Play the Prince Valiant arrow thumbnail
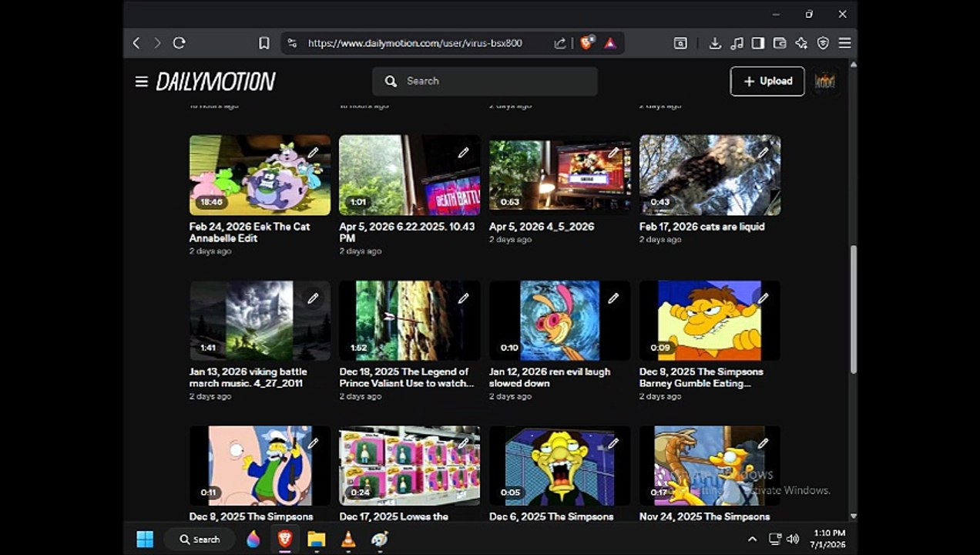980x555 pixels. point(410,321)
